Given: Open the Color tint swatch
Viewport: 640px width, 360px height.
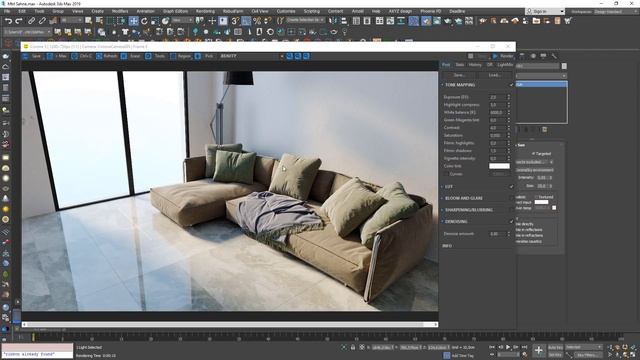Looking at the screenshot, I should click(x=499, y=166).
